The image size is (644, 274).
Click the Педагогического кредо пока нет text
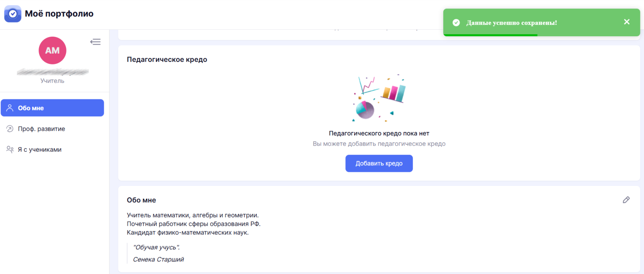coord(379,133)
